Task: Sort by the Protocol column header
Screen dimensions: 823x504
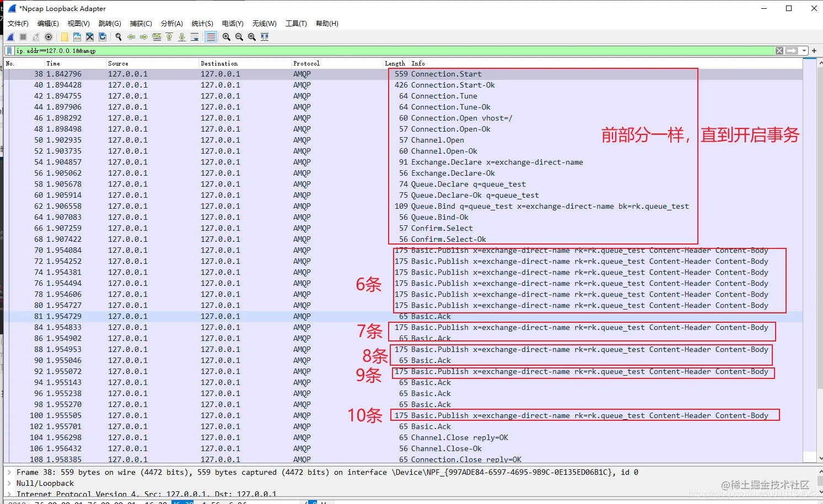Action: [x=337, y=63]
